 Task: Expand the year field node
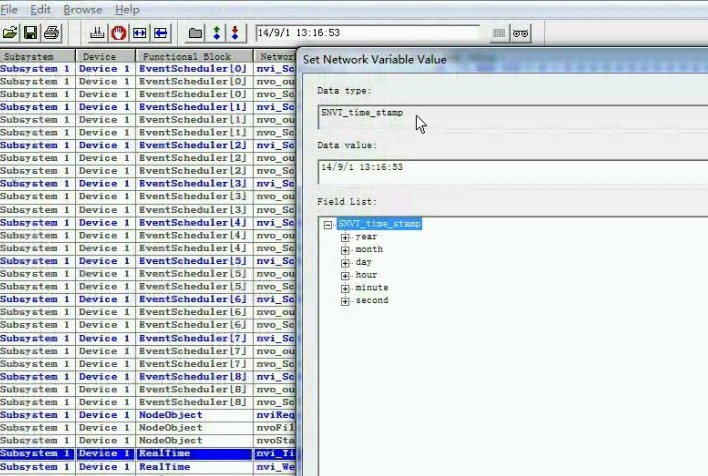click(x=345, y=237)
